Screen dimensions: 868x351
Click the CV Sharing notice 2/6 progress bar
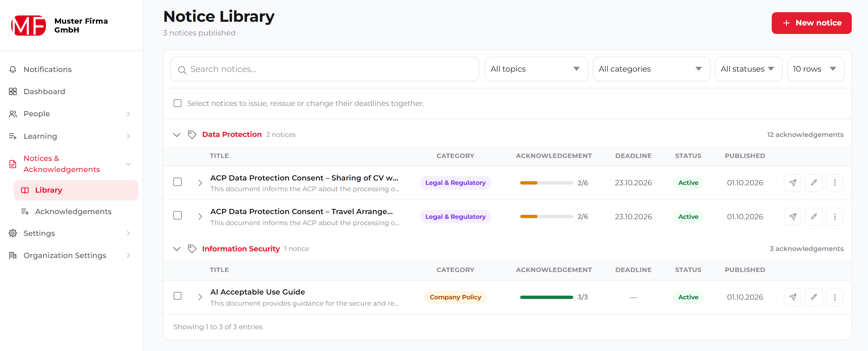point(546,183)
